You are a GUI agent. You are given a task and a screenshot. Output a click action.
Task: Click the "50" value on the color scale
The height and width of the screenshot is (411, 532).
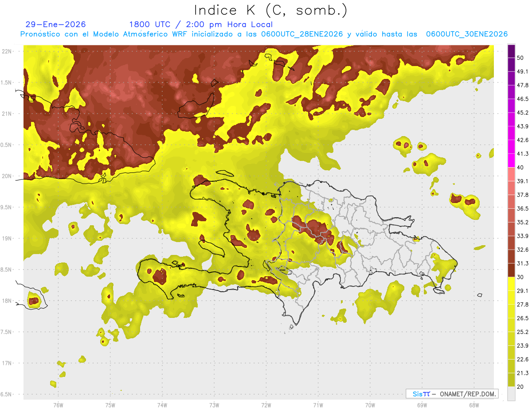pyautogui.click(x=521, y=58)
